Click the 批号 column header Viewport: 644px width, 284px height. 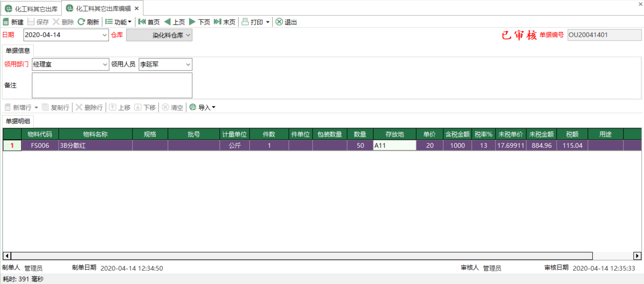pyautogui.click(x=194, y=134)
